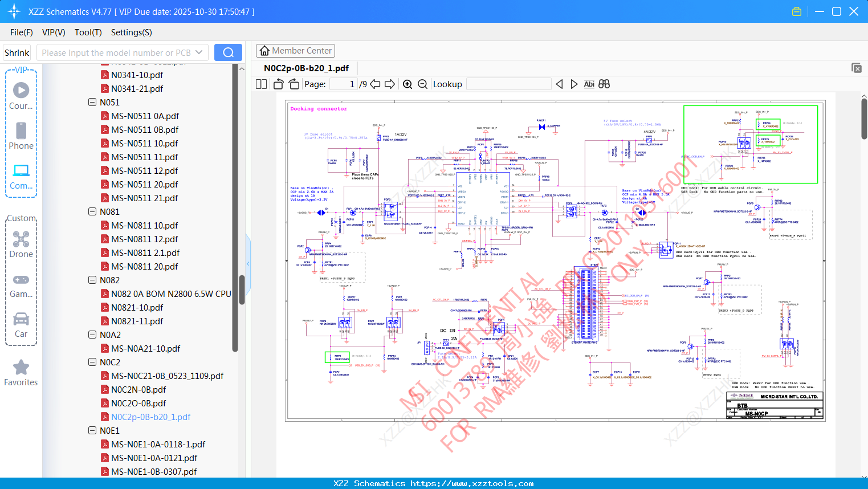Click the page number field
Screen dimensions: 868x489
click(343, 84)
